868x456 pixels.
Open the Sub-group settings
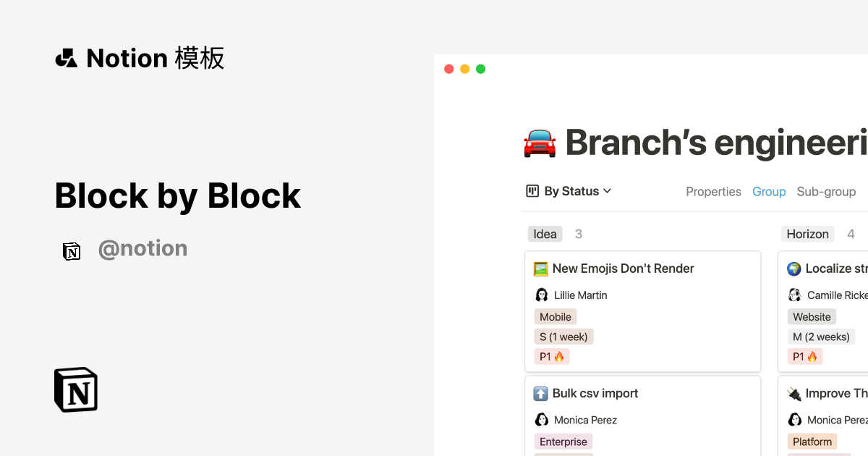pyautogui.click(x=826, y=191)
